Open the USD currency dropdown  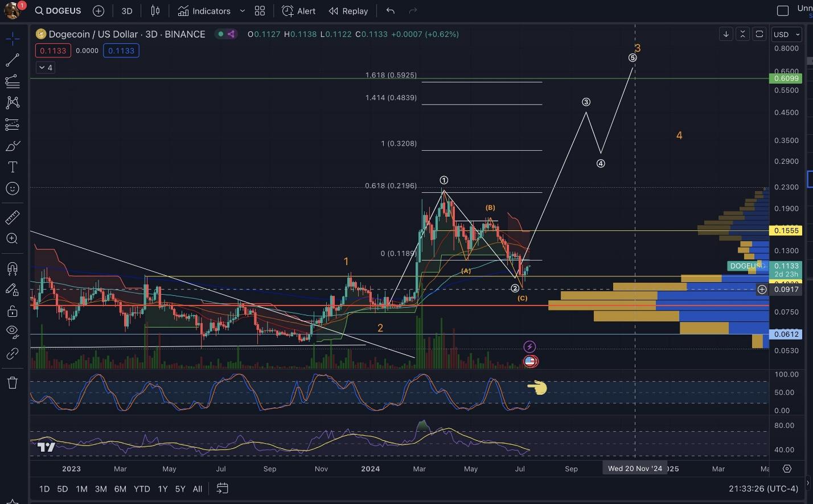[x=787, y=34]
